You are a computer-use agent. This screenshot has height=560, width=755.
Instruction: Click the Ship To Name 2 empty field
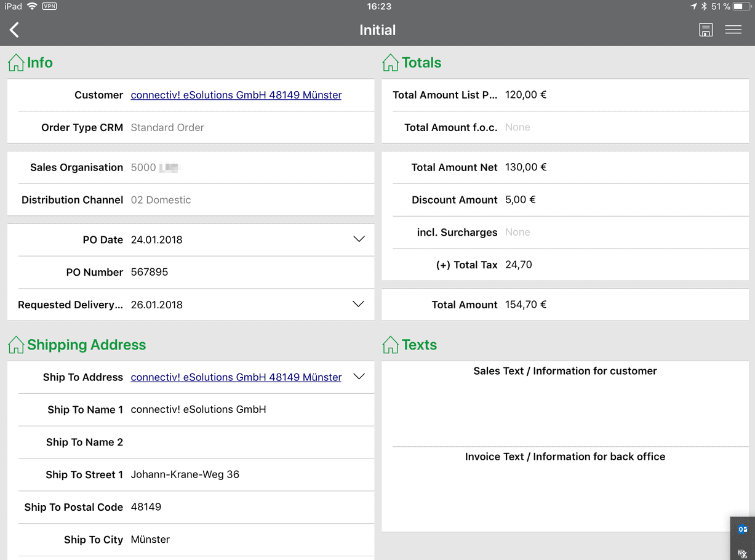click(246, 442)
